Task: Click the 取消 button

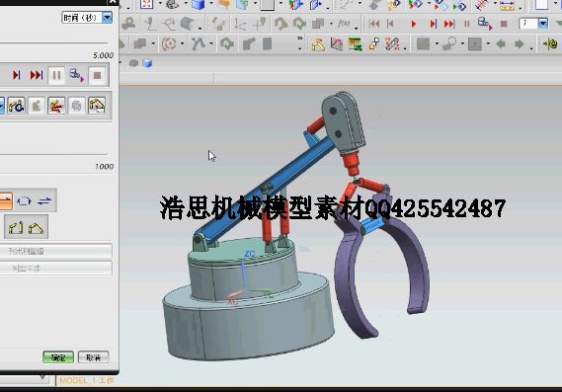Action: point(93,357)
